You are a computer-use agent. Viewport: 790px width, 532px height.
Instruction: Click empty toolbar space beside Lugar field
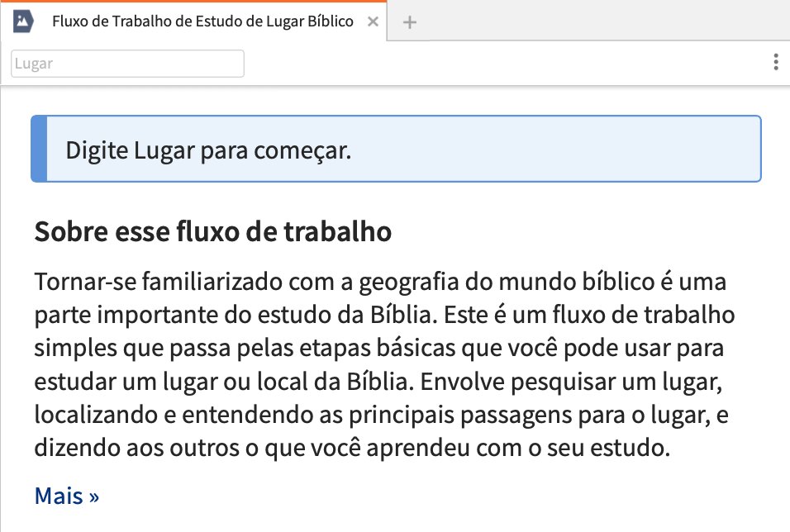(x=504, y=64)
